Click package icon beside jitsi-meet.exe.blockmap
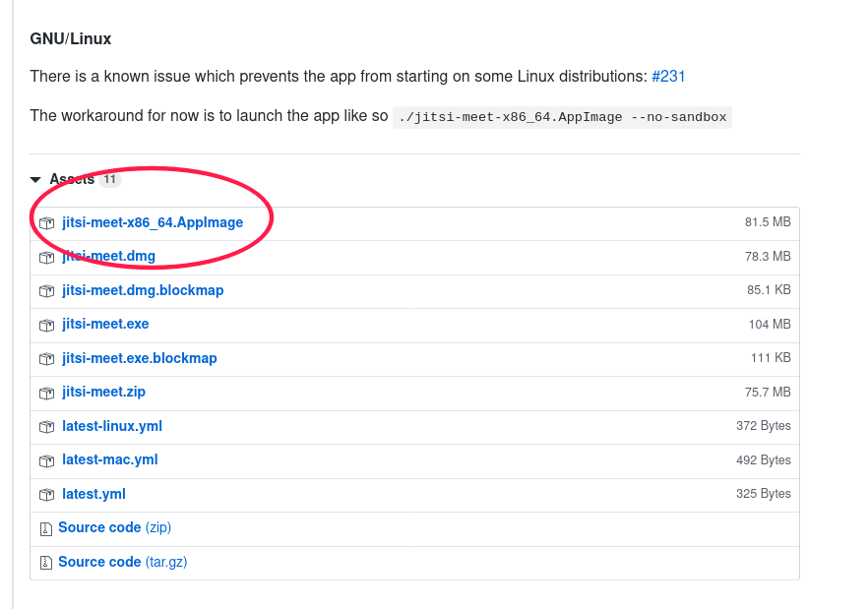This screenshot has width=868, height=609. 46,359
